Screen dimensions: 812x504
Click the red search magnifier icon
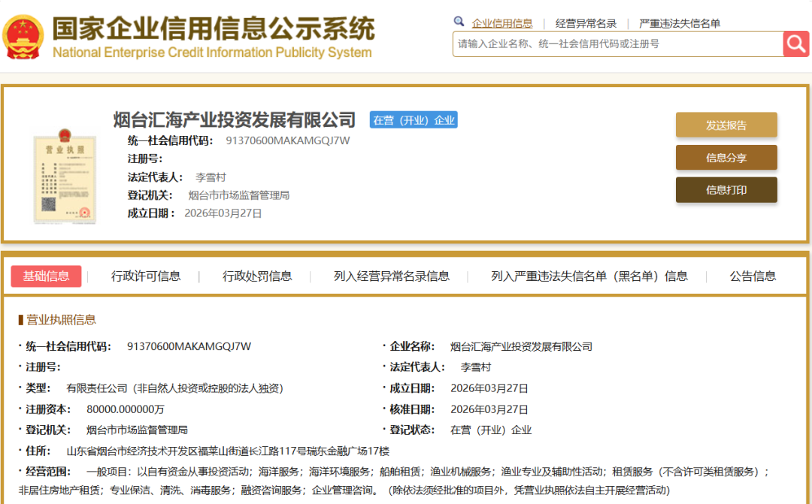(795, 44)
